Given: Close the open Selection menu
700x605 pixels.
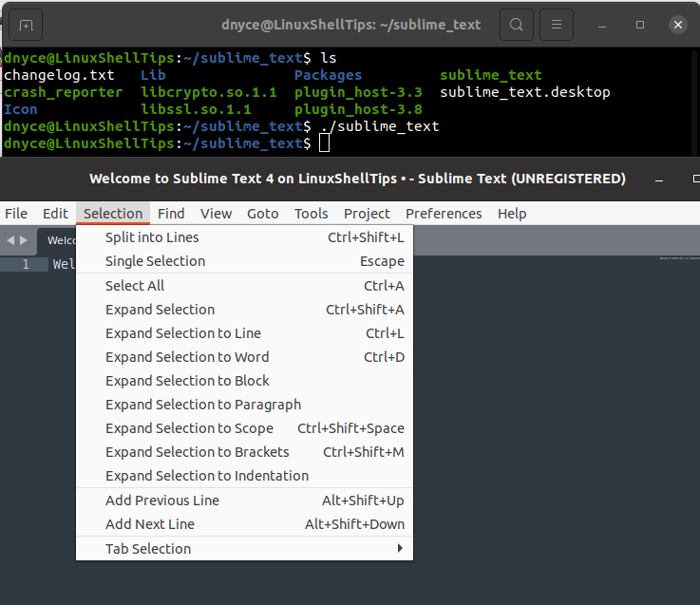Looking at the screenshot, I should [x=113, y=214].
